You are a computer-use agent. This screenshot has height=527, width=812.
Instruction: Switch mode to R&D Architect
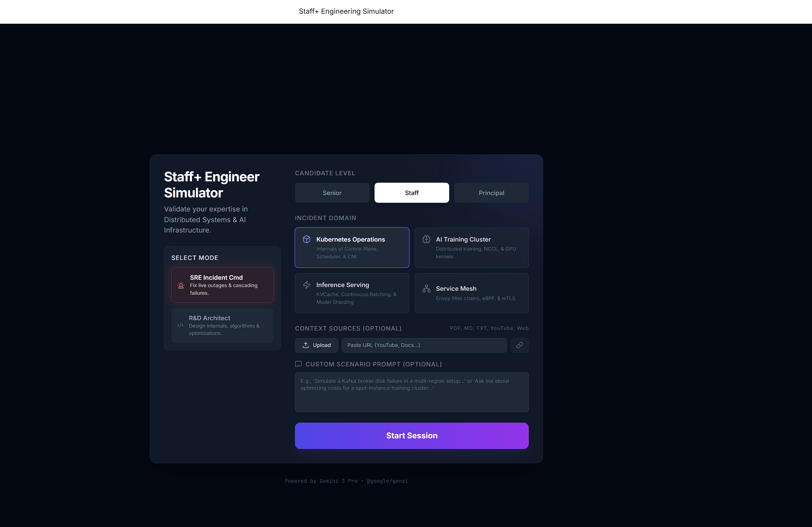click(x=222, y=325)
